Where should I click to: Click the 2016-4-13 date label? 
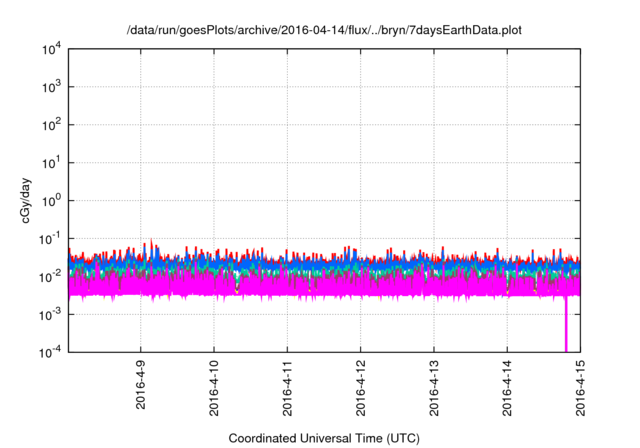point(434,388)
